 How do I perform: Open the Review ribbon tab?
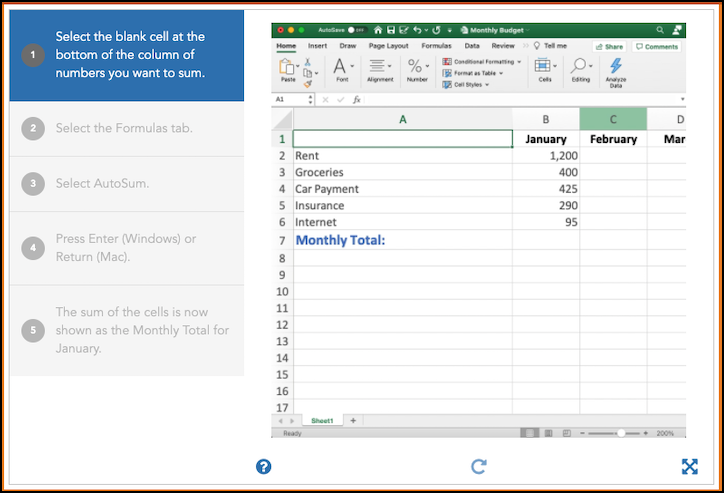(503, 46)
